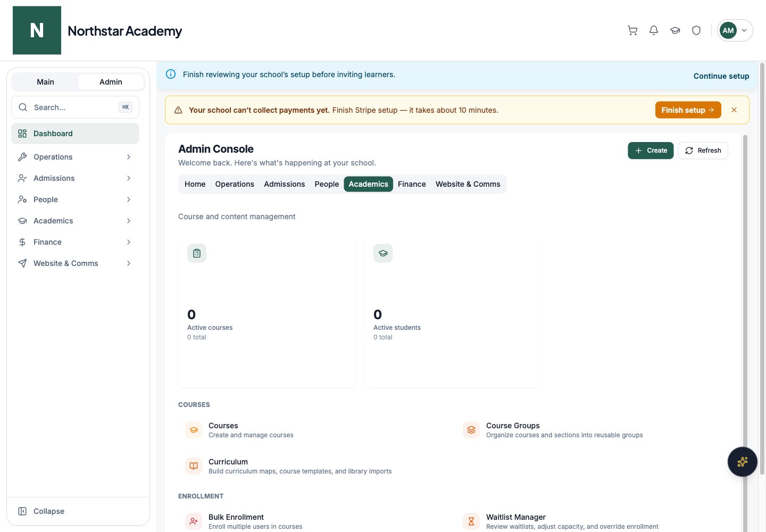Select the Academics tab in Admin Console

pyautogui.click(x=369, y=184)
